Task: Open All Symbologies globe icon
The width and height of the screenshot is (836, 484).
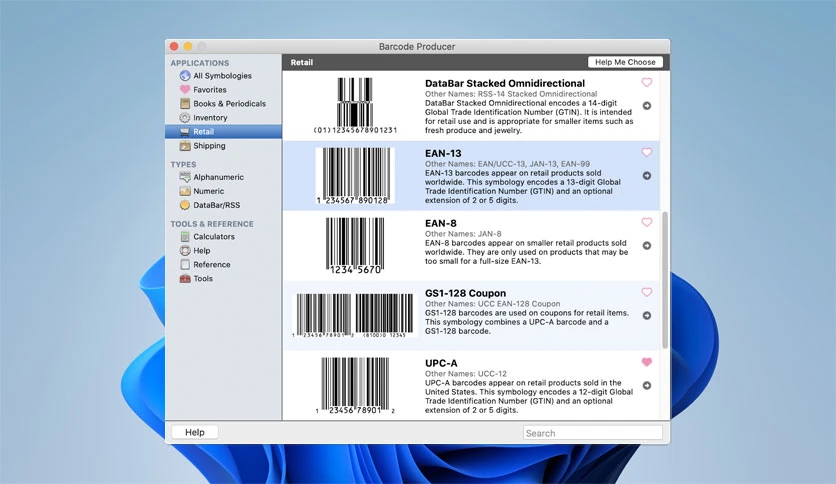Action: click(185, 76)
